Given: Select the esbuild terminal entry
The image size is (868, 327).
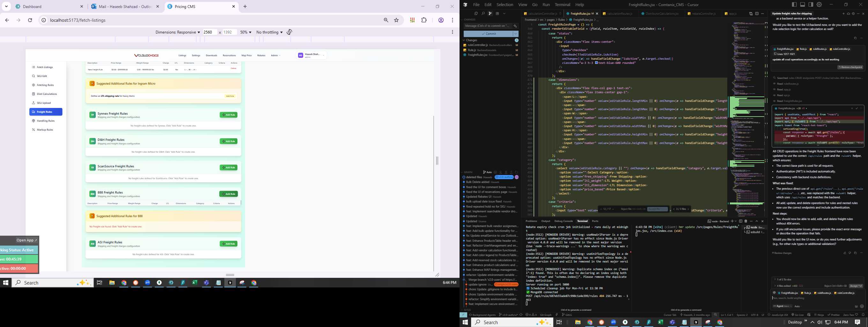Looking at the screenshot, I should point(755,232).
